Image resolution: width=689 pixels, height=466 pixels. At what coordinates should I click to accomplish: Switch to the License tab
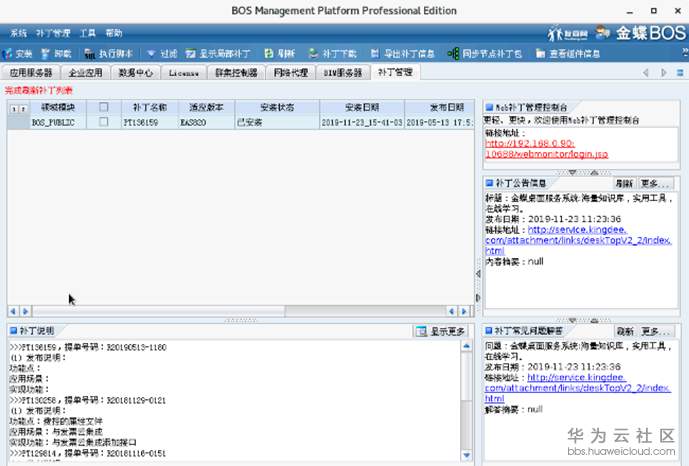(184, 72)
